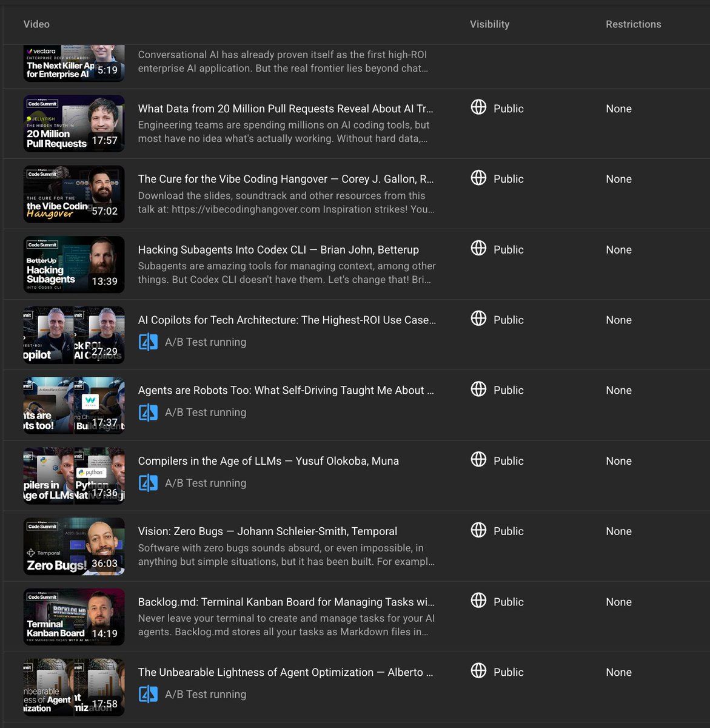Open title 'What Data from 20 Million Pull Requests Reveal'
710x728 pixels.
tap(286, 109)
